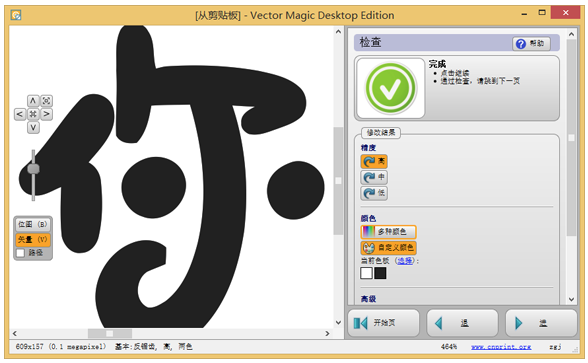Image resolution: width=588 pixels, height=363 pixels.
Task: Switch to the 位图 (B) bitmap view
Action: [x=33, y=225]
